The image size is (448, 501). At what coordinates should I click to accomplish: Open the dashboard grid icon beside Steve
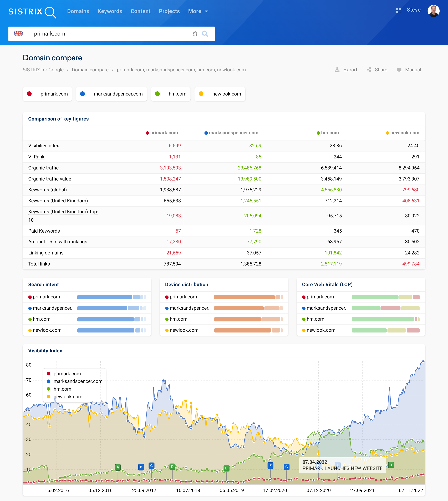398,10
